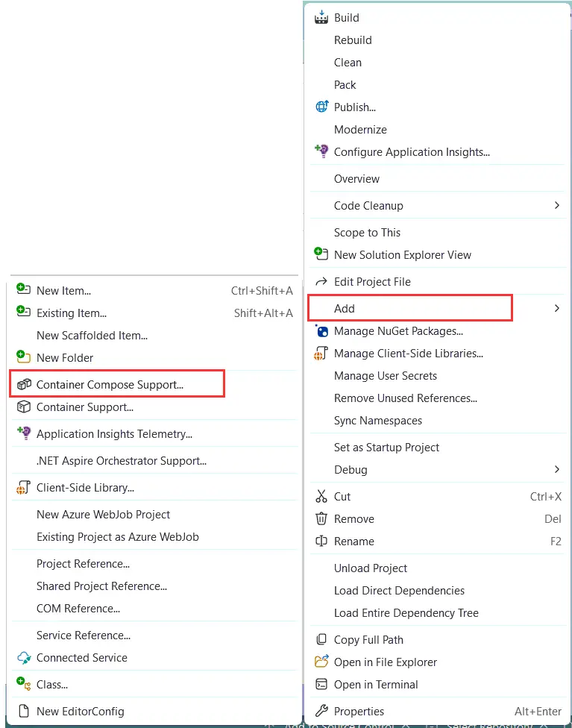Choose Unload Project from the menu
The width and height of the screenshot is (572, 728).
[x=371, y=568]
